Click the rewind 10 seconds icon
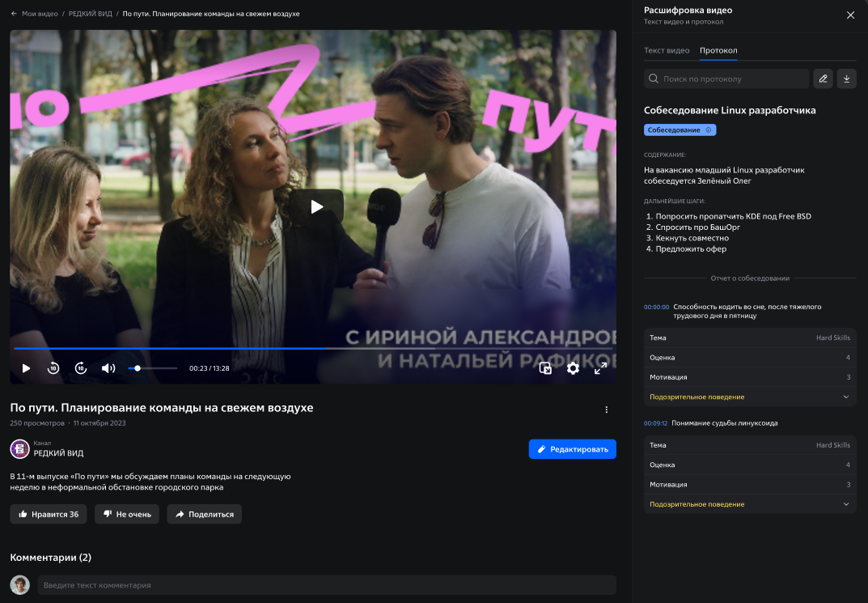The image size is (868, 603). (x=53, y=368)
